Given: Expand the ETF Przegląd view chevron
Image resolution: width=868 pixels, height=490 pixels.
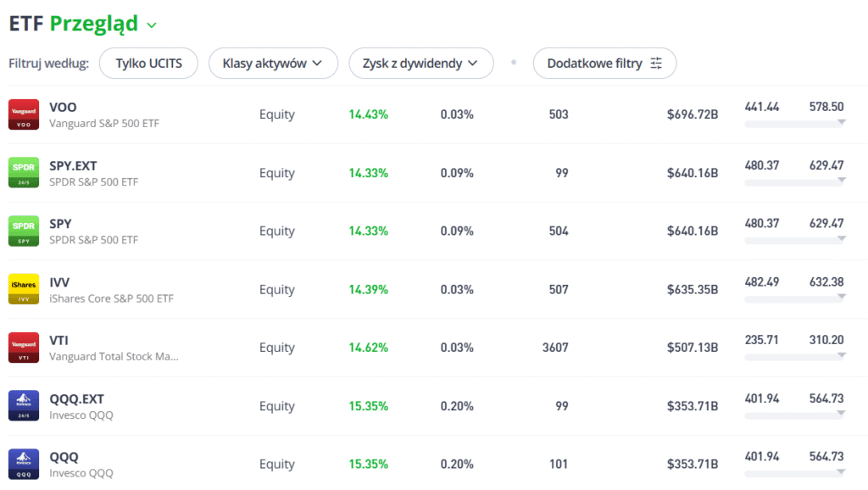Looking at the screenshot, I should click(152, 25).
